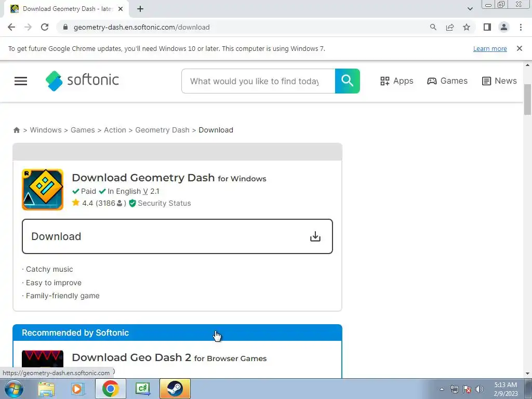Close the Download Geometry Dash tab
The image size is (532, 399).
121,9
